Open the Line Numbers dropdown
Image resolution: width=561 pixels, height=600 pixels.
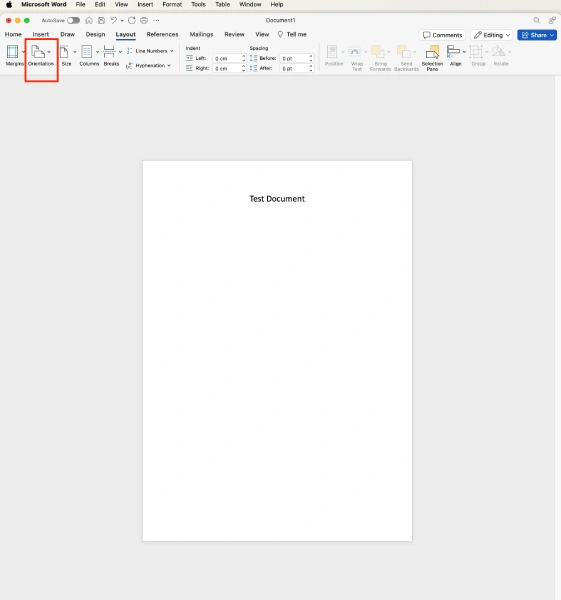click(x=150, y=51)
